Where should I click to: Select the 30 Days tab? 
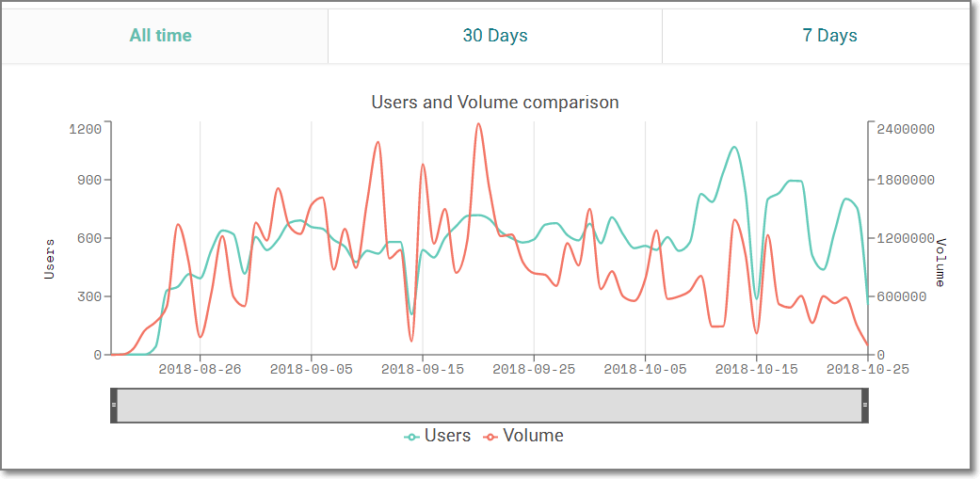(x=495, y=36)
